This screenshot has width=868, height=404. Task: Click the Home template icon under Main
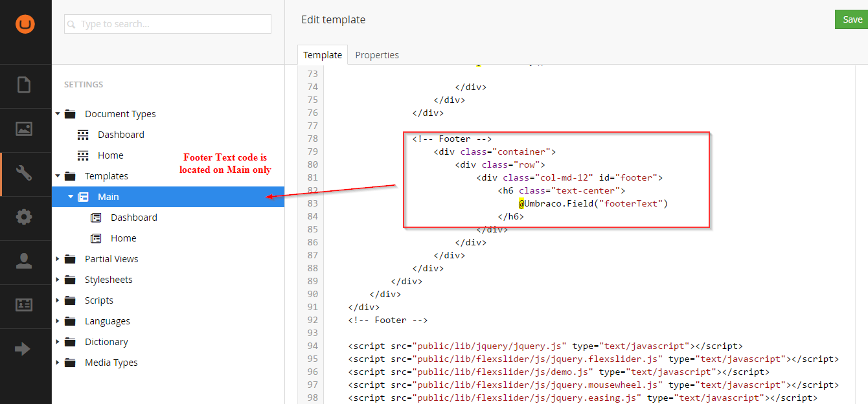[x=96, y=238]
